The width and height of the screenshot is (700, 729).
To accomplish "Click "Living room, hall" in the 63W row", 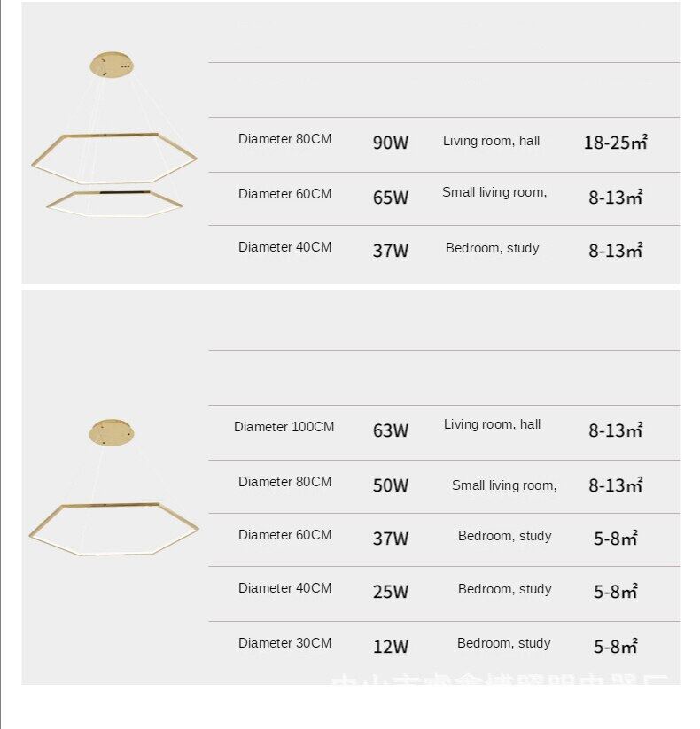I will click(x=492, y=424).
